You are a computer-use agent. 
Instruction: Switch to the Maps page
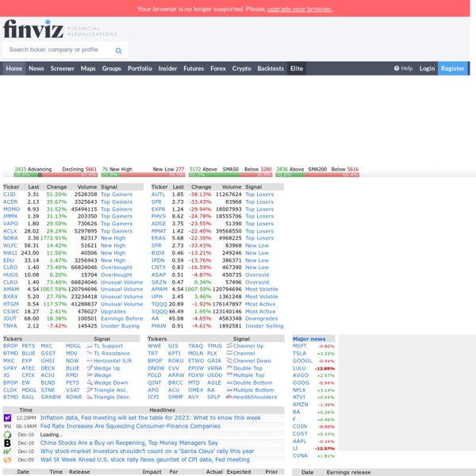pyautogui.click(x=88, y=68)
